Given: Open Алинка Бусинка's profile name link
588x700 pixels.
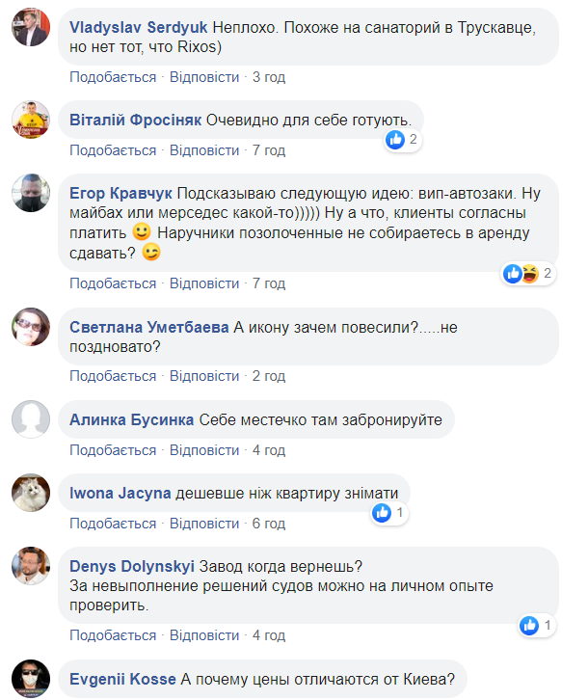Looking at the screenshot, I should (x=131, y=419).
